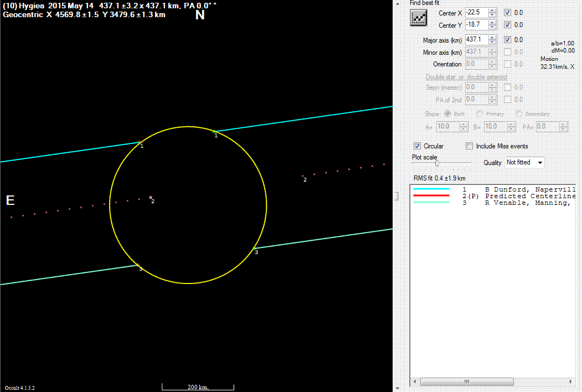The width and height of the screenshot is (582, 392).
Task: Decrease Center X with its down arrow
Action: (x=492, y=15)
